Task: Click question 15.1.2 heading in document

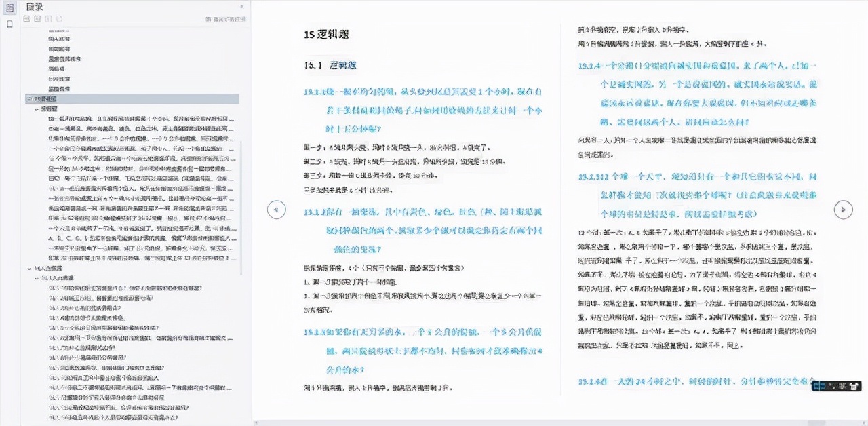Action: tap(424, 231)
